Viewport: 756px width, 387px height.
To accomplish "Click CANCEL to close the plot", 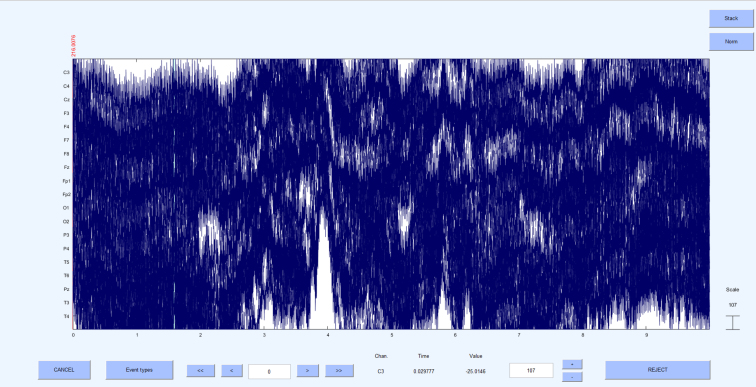I will (x=64, y=370).
